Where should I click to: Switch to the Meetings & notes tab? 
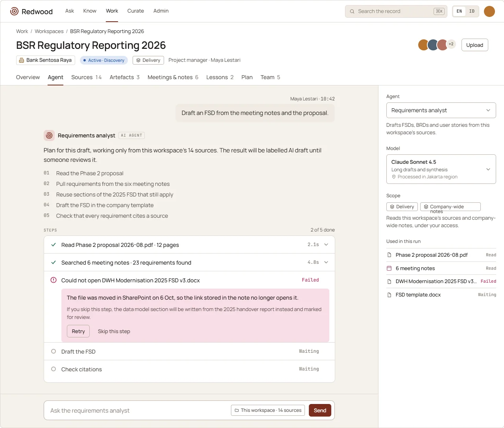coord(173,77)
